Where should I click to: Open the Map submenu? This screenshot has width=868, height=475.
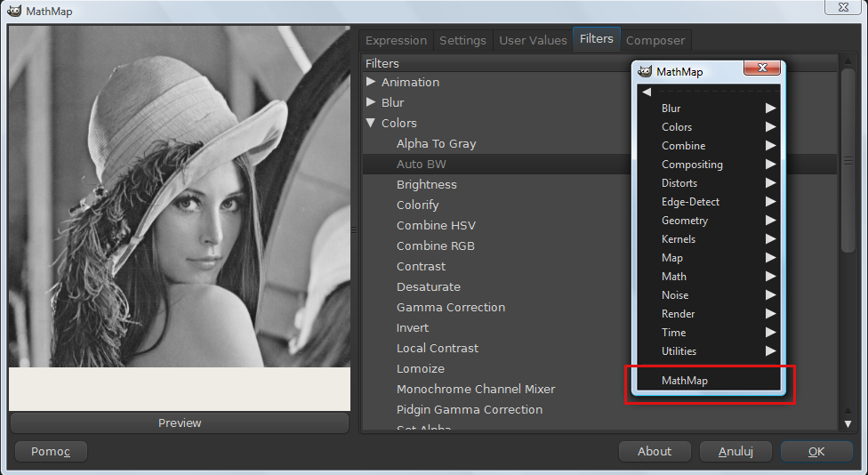(708, 257)
